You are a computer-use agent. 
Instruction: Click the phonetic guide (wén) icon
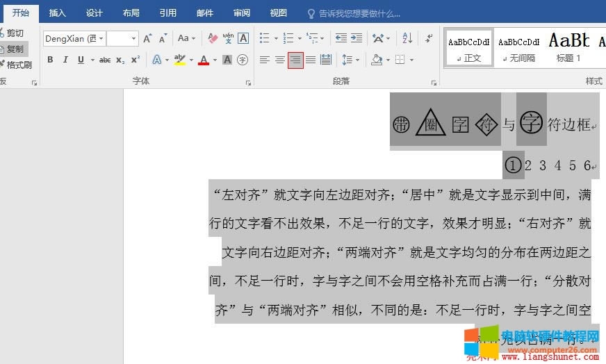coord(228,38)
